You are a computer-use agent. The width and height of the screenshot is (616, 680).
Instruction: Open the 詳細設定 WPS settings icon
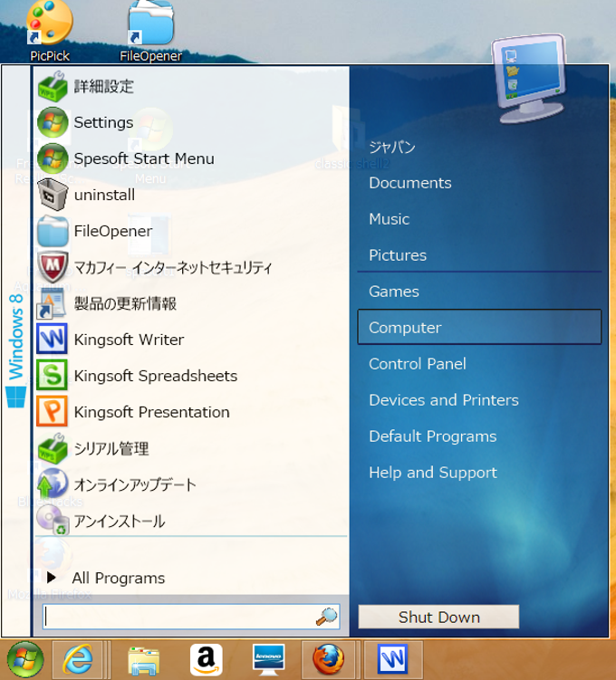click(53, 86)
